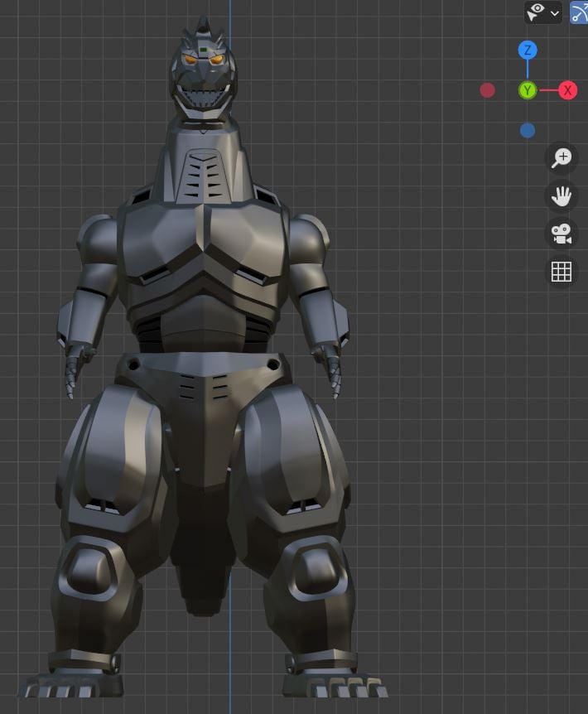588x714 pixels.
Task: Click the red X axis gizmo handle
Action: coord(567,90)
